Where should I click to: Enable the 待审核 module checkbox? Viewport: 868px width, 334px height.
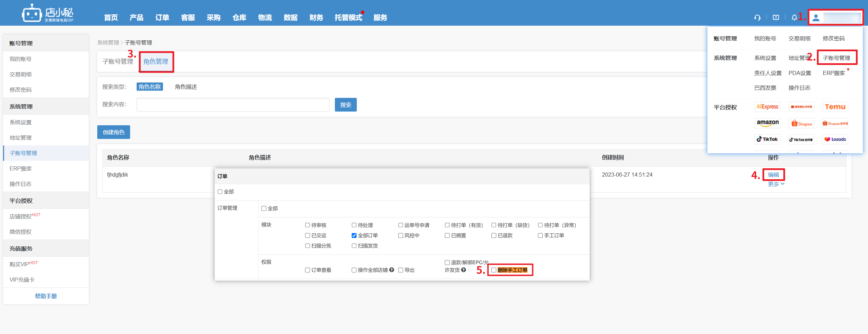point(307,225)
